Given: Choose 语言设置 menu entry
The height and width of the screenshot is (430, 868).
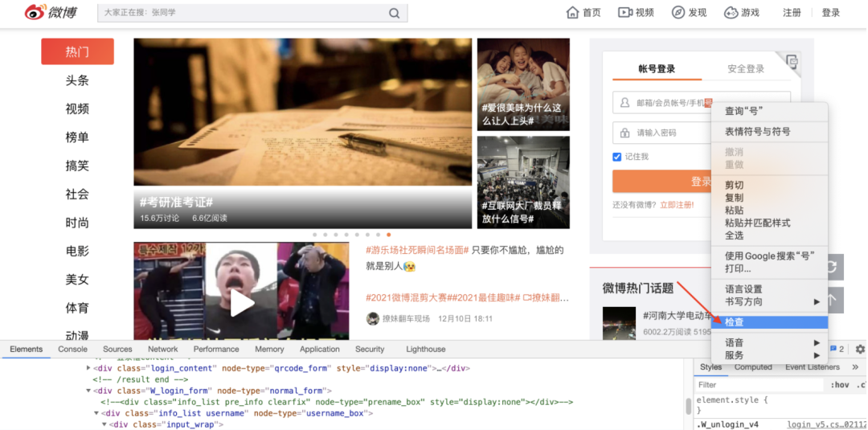Looking at the screenshot, I should point(769,289).
